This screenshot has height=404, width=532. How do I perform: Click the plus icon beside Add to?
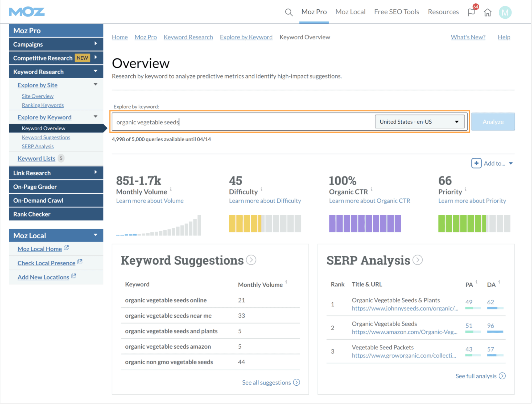(x=476, y=163)
